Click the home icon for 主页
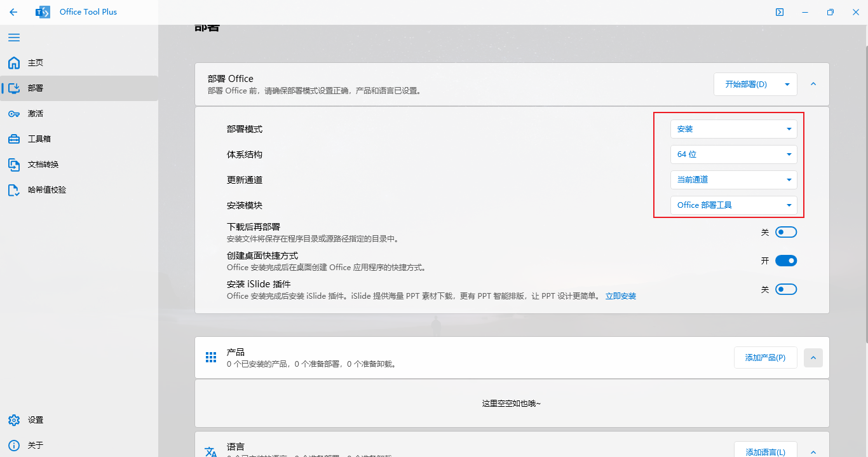 coord(13,63)
